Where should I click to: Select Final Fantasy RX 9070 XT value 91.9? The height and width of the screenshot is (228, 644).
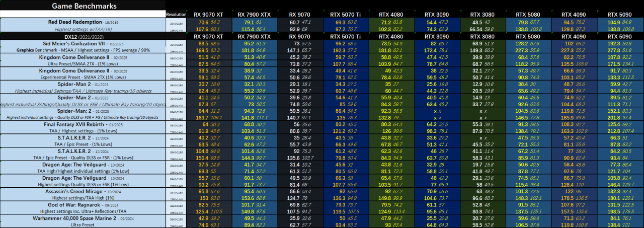coord(204,131)
